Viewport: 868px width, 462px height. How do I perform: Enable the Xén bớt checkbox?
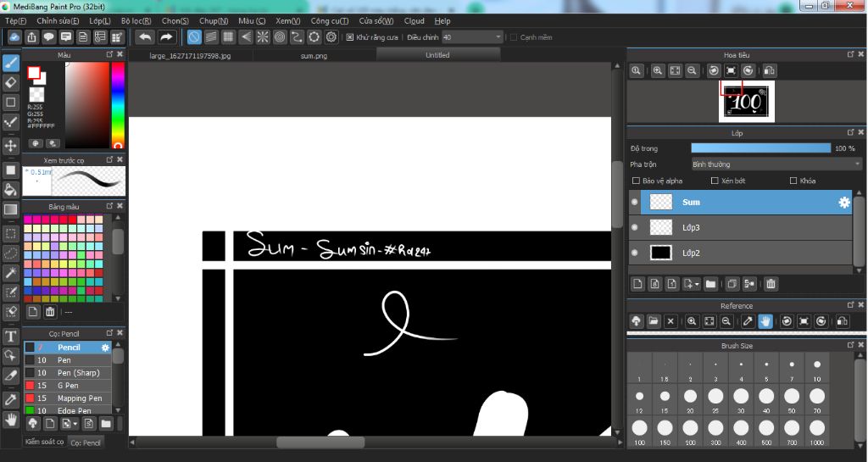point(715,181)
